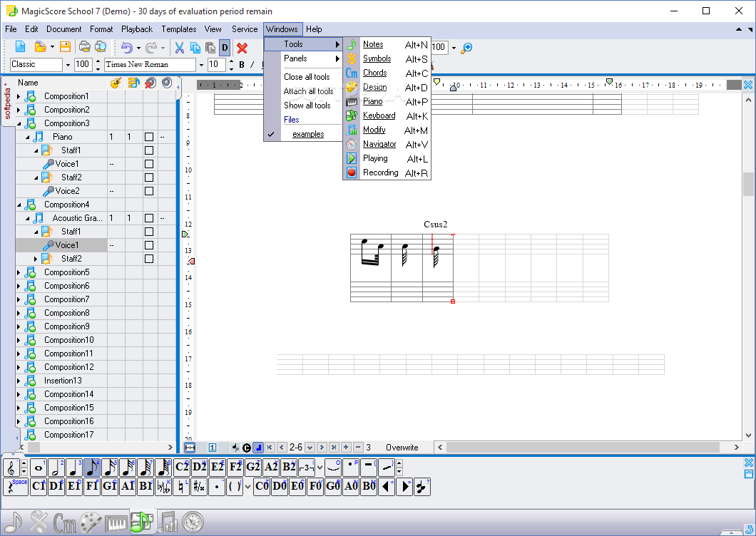756x536 pixels.
Task: Click the zoom-in magnifier icon
Action: coord(466,48)
